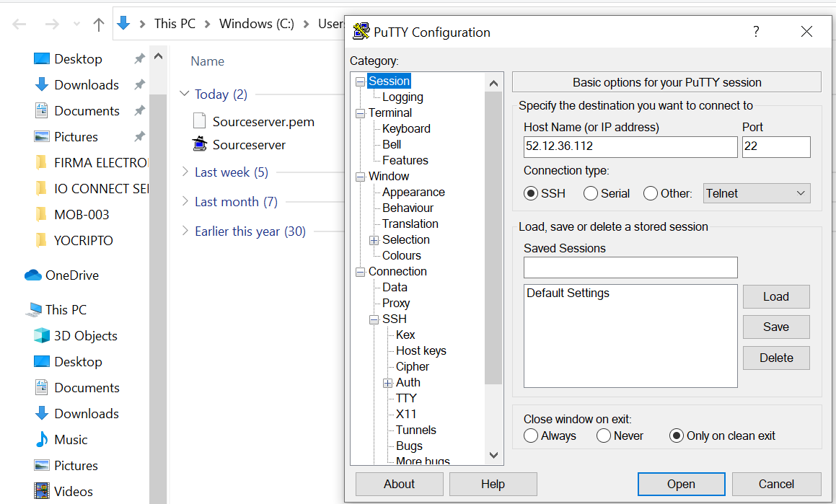Click the Pictures icon under This PC
Image resolution: width=836 pixels, height=504 pixels.
(42, 465)
